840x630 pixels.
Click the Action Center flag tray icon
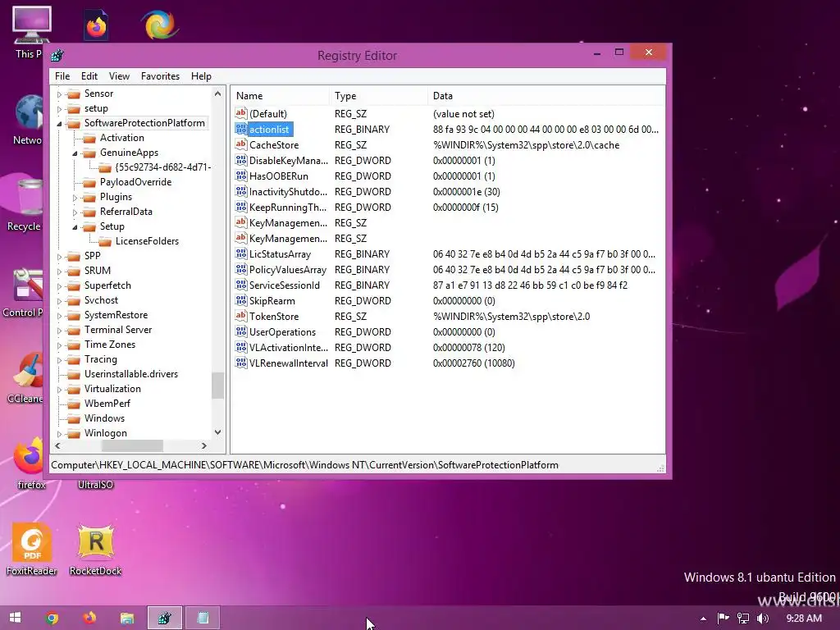tap(724, 619)
